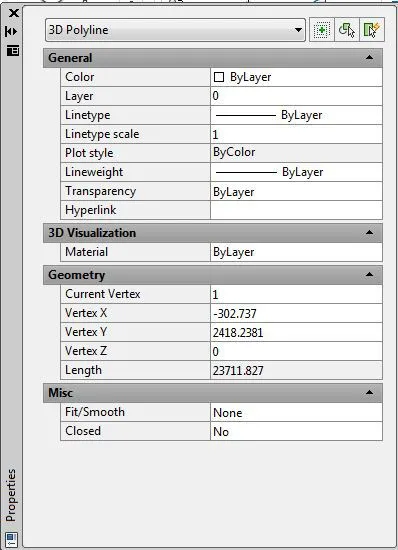Select the Closed property label

point(83,431)
